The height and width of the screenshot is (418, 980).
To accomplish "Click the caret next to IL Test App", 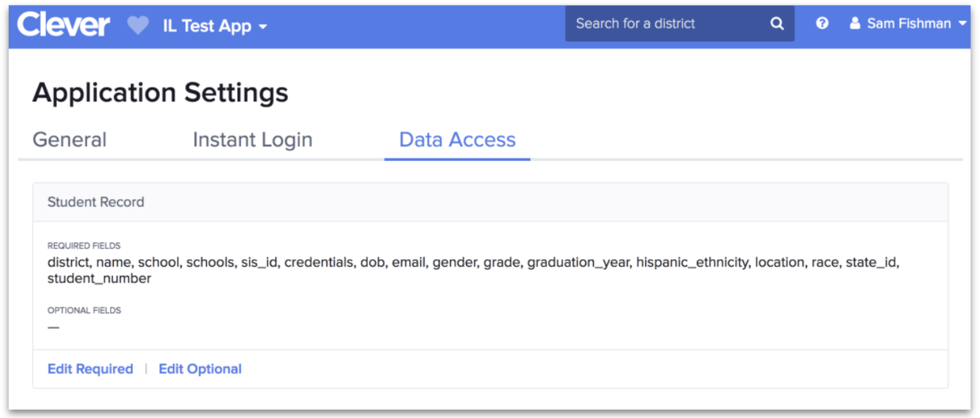I will tap(263, 27).
